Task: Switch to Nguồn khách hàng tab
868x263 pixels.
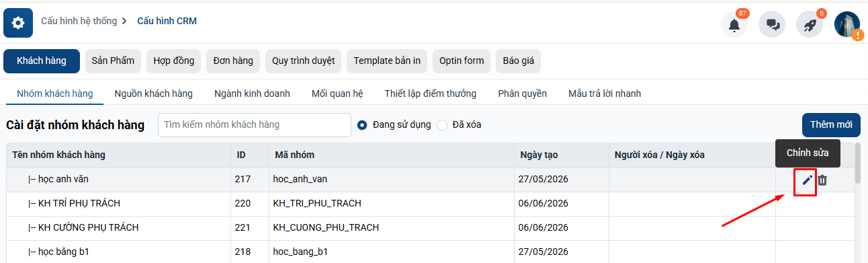Action: click(x=154, y=93)
